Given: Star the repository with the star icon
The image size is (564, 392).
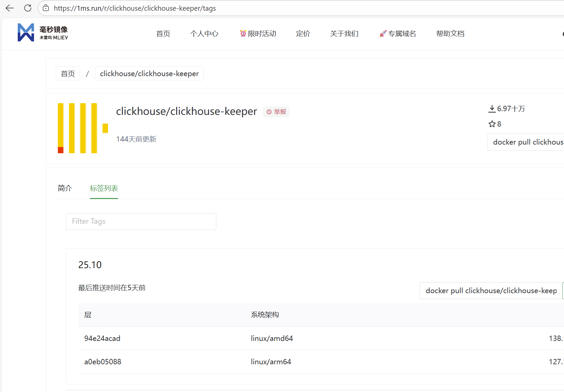Looking at the screenshot, I should (492, 124).
